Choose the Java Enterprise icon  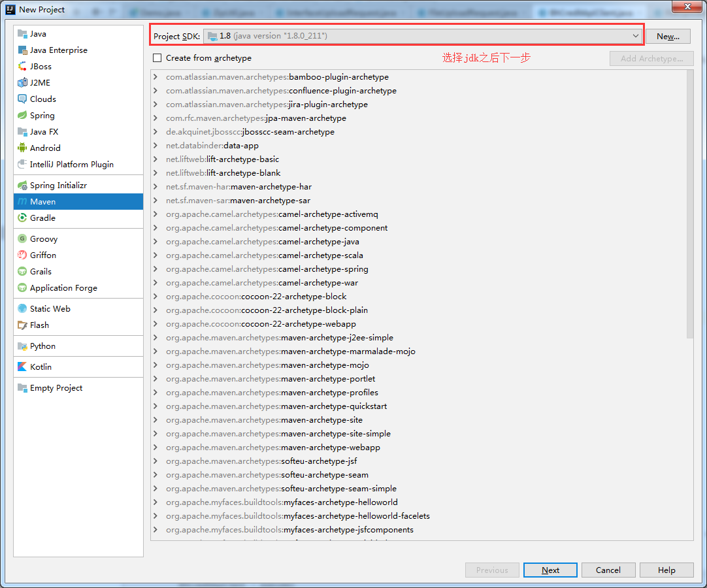[x=22, y=50]
